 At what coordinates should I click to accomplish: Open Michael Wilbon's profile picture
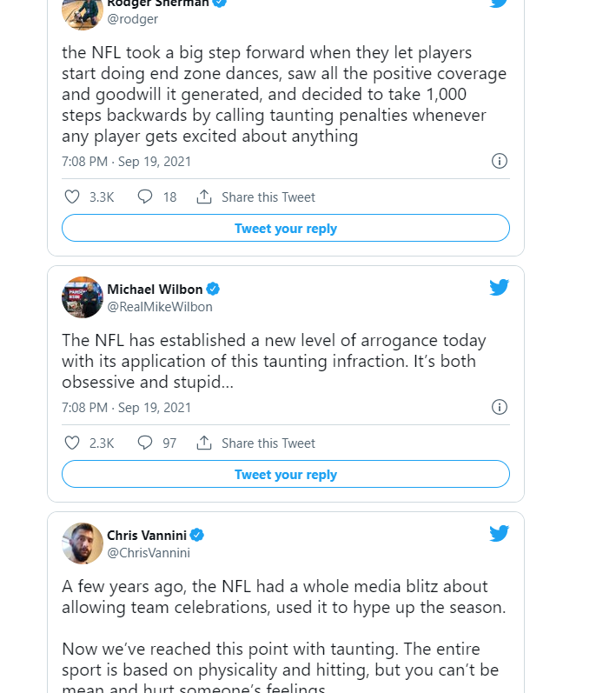83,297
